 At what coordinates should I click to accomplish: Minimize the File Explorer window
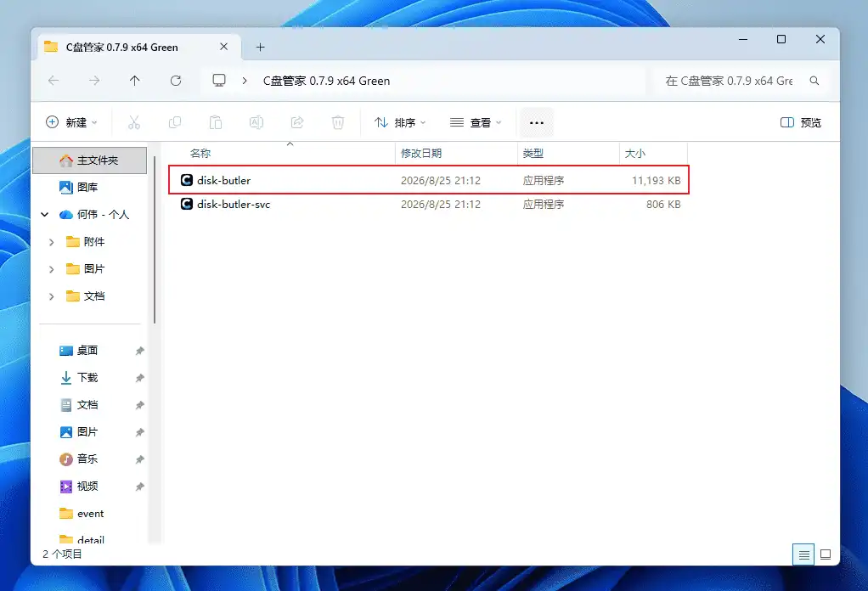pos(743,39)
